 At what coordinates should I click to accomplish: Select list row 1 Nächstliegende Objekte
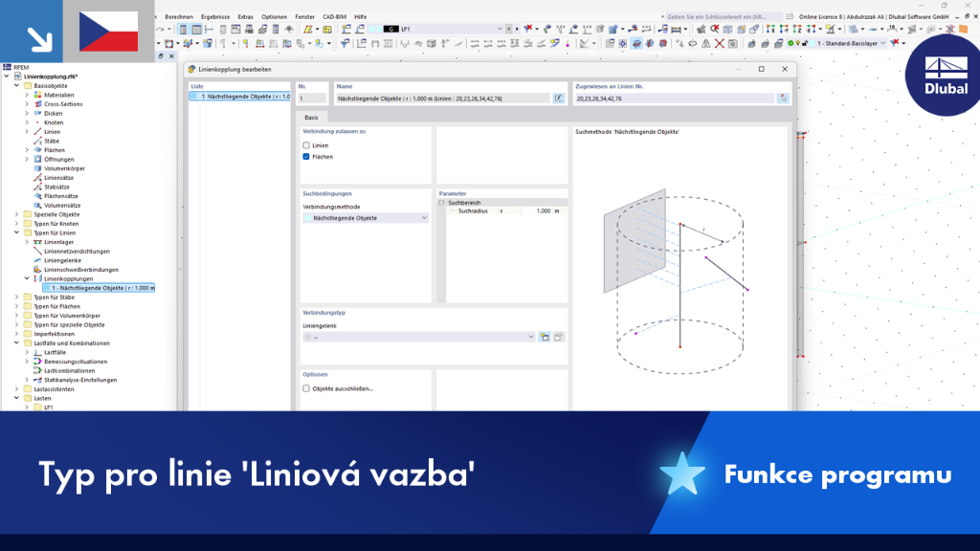tap(240, 97)
